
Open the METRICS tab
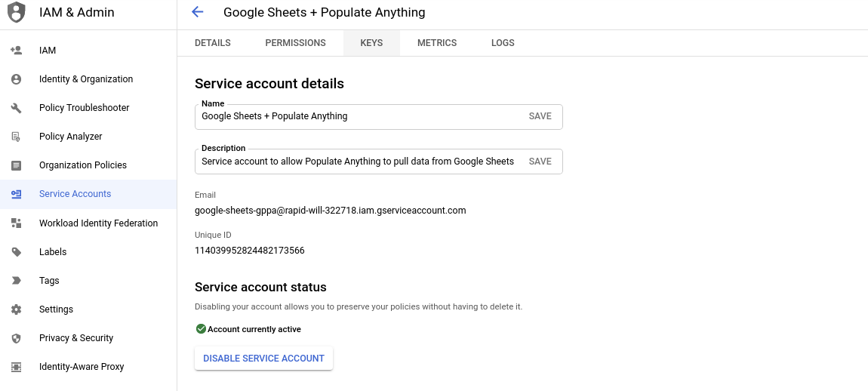coord(437,42)
